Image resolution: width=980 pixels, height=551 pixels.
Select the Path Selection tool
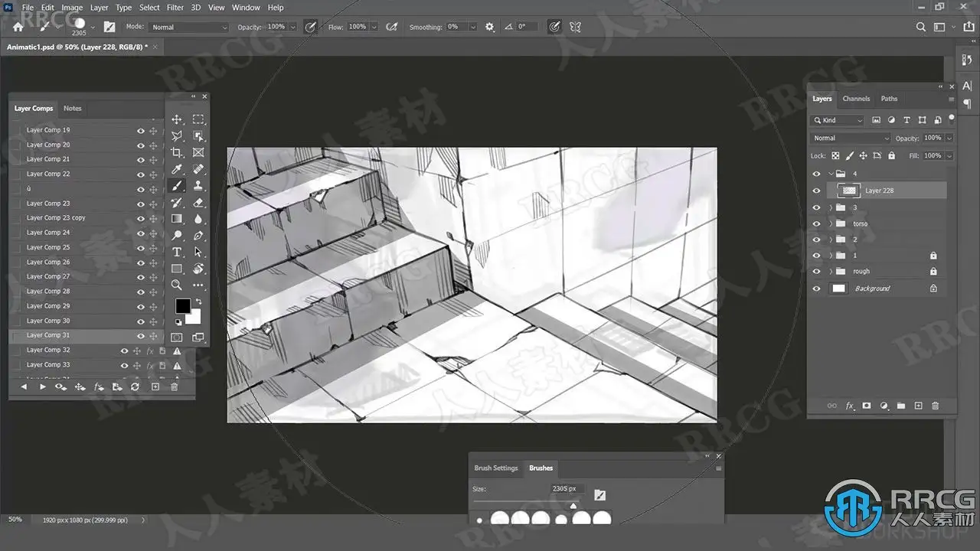click(x=198, y=252)
